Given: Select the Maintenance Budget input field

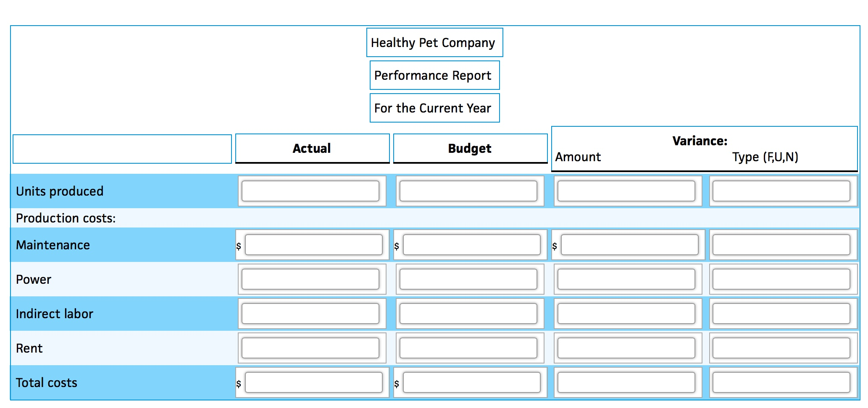Looking at the screenshot, I should pyautogui.click(x=472, y=245).
